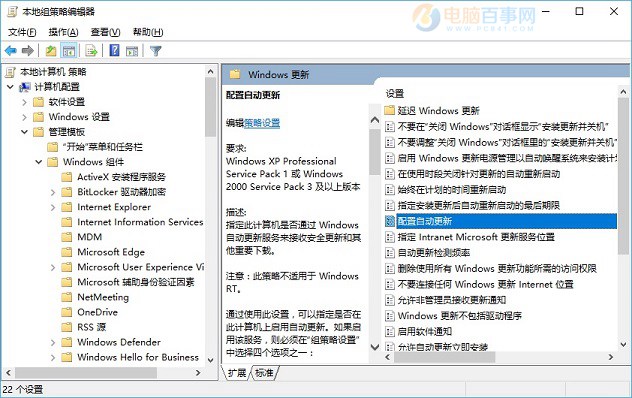Click the tree pane horizontal scrollbar thumb
This screenshot has width=632, height=398.
click(86, 373)
